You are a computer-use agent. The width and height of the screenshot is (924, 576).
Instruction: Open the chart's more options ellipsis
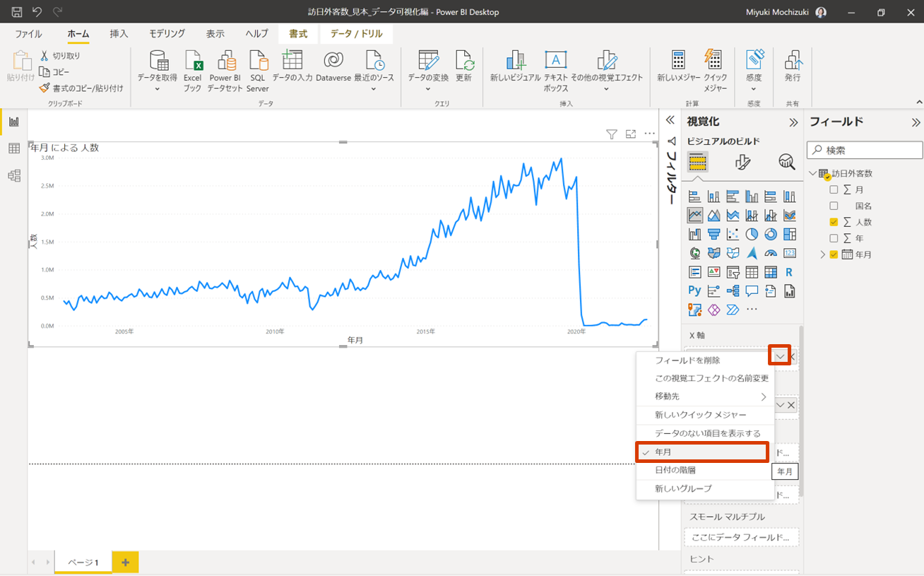coord(650,134)
